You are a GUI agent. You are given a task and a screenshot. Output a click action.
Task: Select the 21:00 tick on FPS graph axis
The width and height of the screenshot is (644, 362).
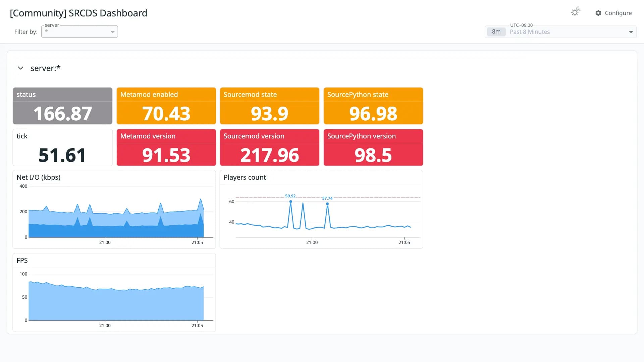[105, 325]
